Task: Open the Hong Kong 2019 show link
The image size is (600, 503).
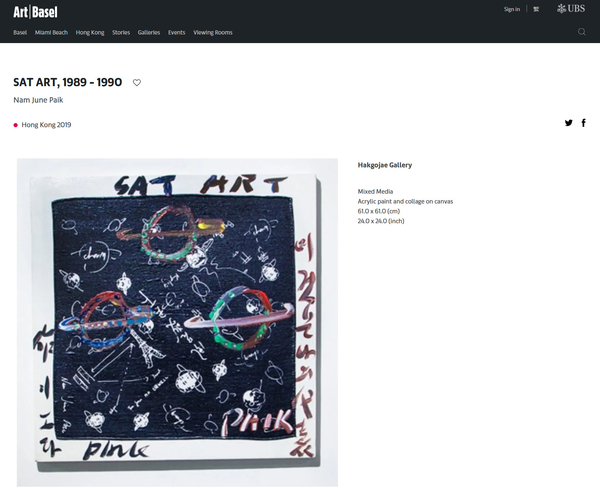Action: 46,125
